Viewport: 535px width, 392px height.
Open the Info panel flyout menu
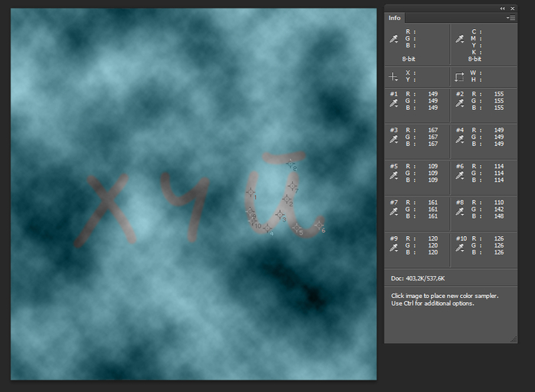coord(511,18)
